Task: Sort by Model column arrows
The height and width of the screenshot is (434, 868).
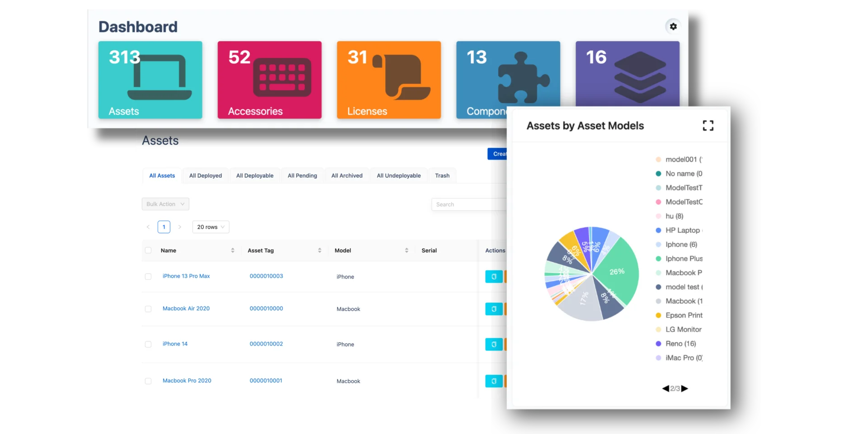Action: pyautogui.click(x=406, y=250)
